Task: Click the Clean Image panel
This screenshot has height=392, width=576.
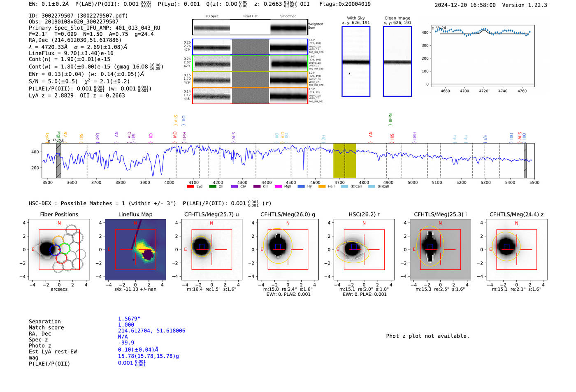Action: pos(397,61)
